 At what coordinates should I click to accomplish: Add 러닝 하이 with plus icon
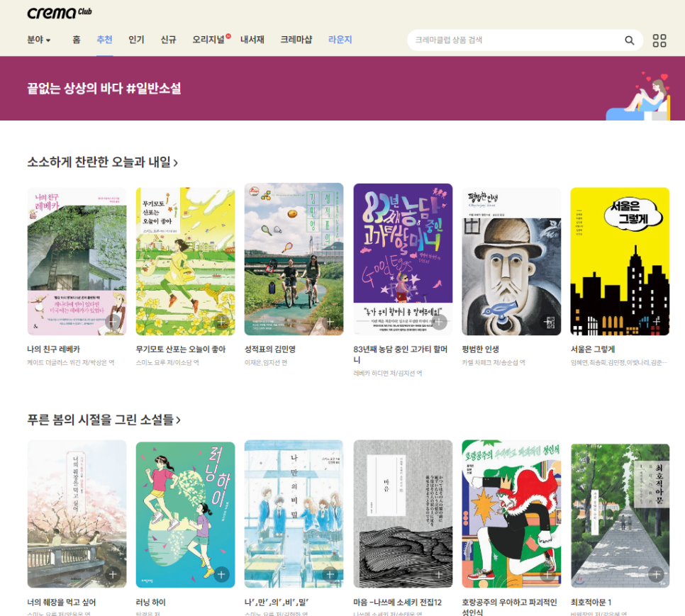tap(221, 574)
